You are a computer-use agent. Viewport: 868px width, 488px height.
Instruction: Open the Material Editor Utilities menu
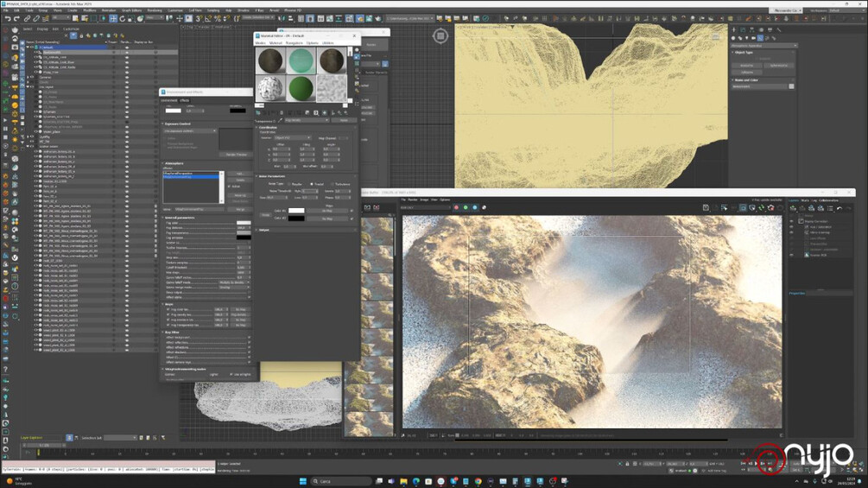327,42
